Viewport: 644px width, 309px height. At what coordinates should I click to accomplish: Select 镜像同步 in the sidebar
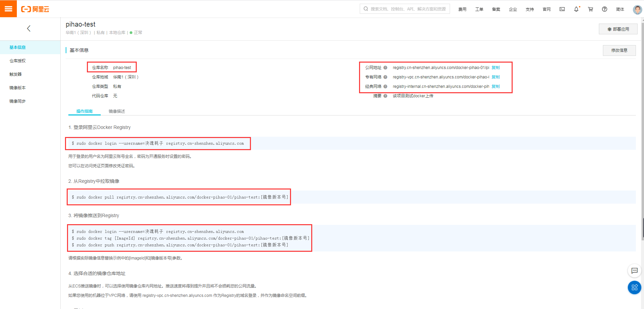coord(30,101)
